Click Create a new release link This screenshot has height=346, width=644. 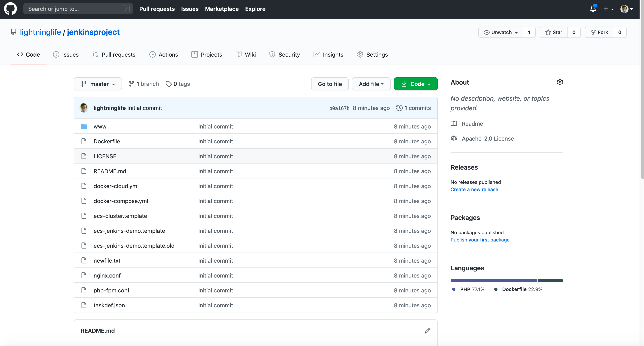pos(474,189)
